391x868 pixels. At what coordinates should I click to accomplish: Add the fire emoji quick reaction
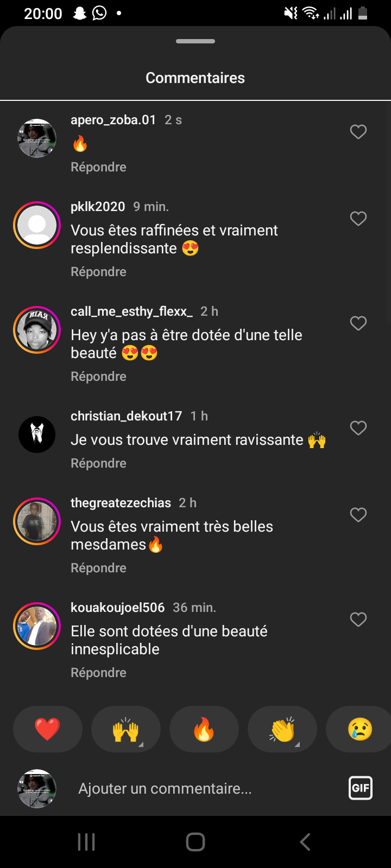(x=204, y=729)
